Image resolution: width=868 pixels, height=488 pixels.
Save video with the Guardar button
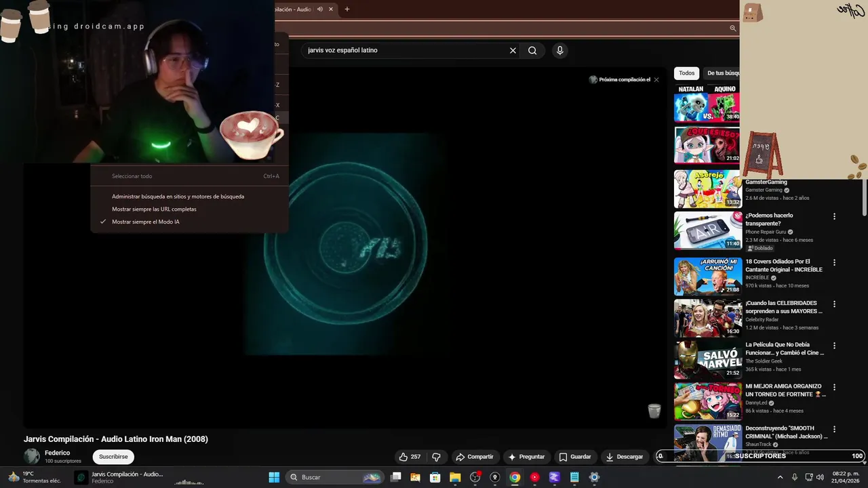(x=574, y=457)
